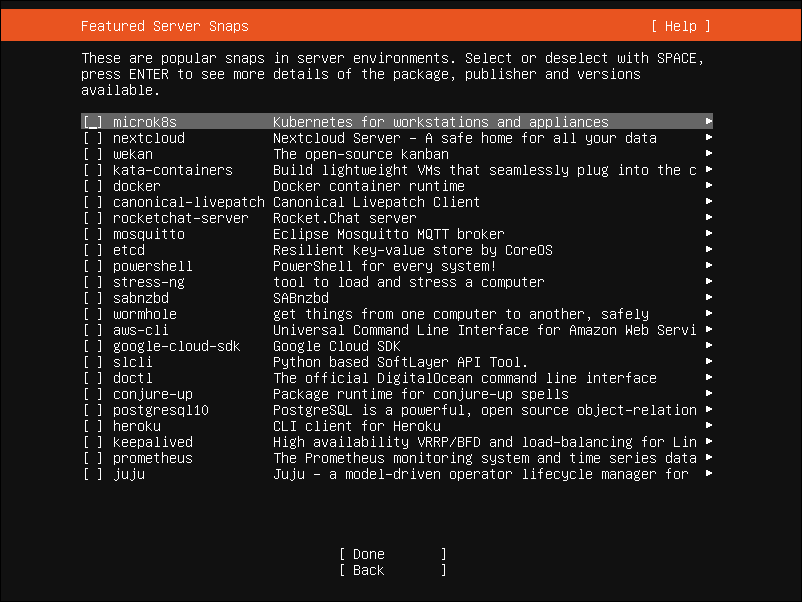Select the canonical-livepatch entry
The height and width of the screenshot is (602, 802).
pos(188,202)
